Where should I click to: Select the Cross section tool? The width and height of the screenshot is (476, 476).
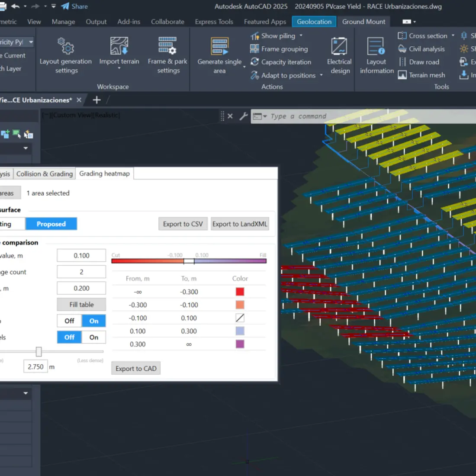[422, 36]
